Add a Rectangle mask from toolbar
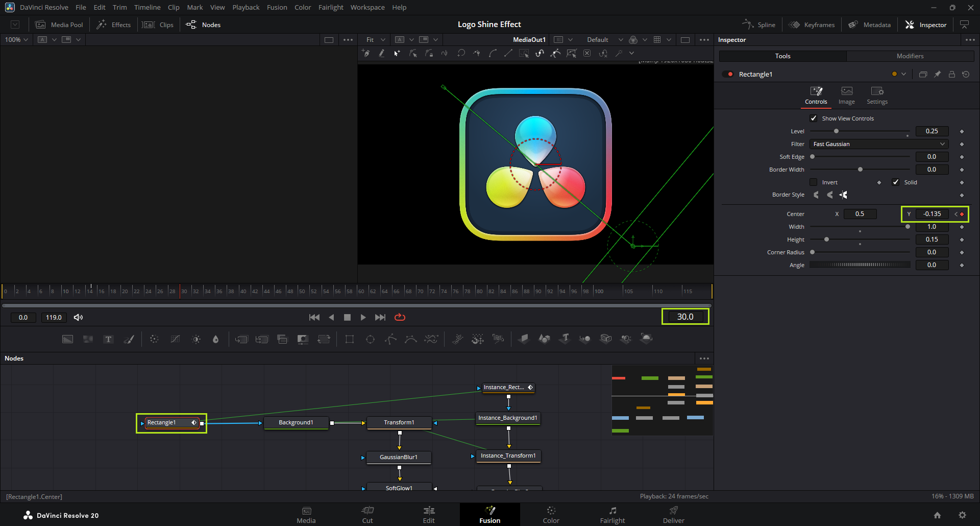Viewport: 980px width, 526px height. click(x=350, y=339)
